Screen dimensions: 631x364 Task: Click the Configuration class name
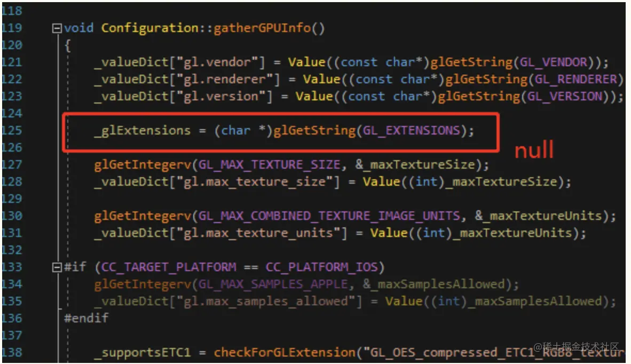tap(149, 28)
